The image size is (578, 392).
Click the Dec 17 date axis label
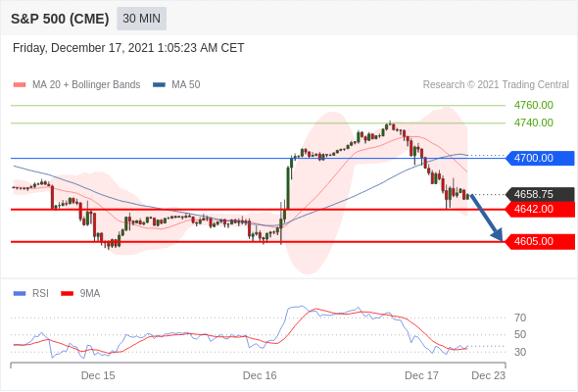pyautogui.click(x=421, y=375)
